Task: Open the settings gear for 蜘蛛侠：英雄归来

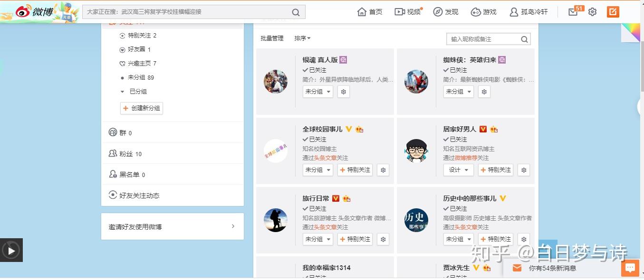Action: [484, 92]
